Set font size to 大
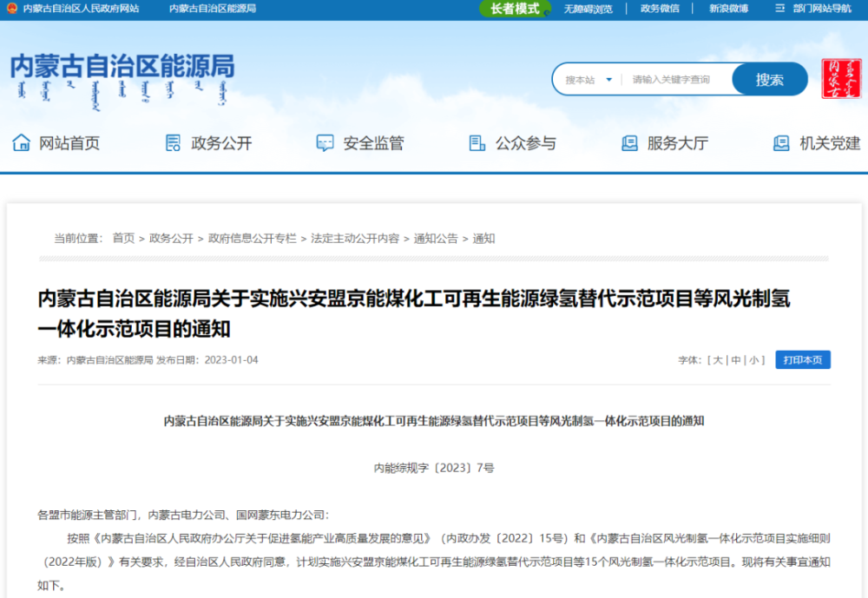Screen dimensions: 868x598 718,360
